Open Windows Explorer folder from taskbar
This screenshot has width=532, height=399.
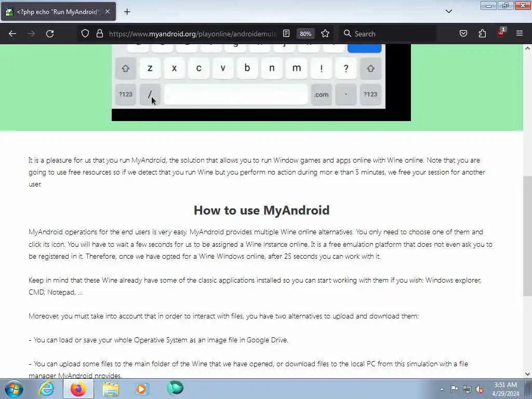[x=111, y=389]
